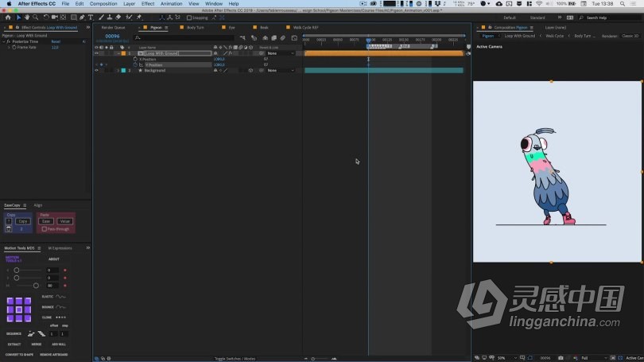
Task: Click the third slider handle showing 80
Action: pos(36,285)
